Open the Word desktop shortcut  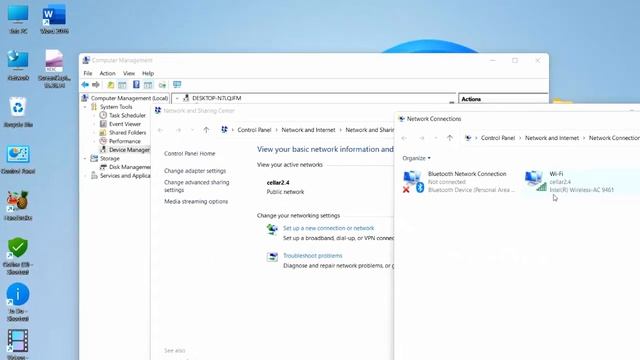[54, 19]
